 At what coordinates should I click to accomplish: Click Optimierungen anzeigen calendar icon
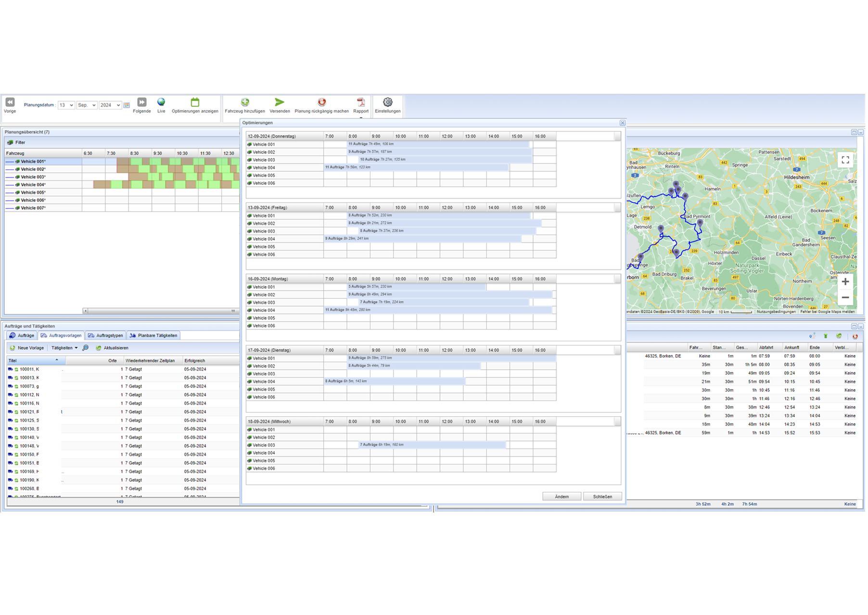pos(195,102)
